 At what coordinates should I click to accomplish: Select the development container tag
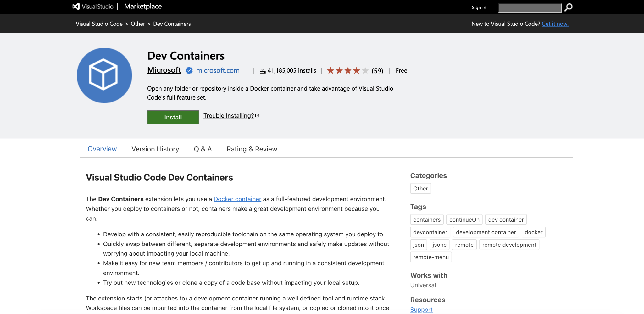click(486, 232)
